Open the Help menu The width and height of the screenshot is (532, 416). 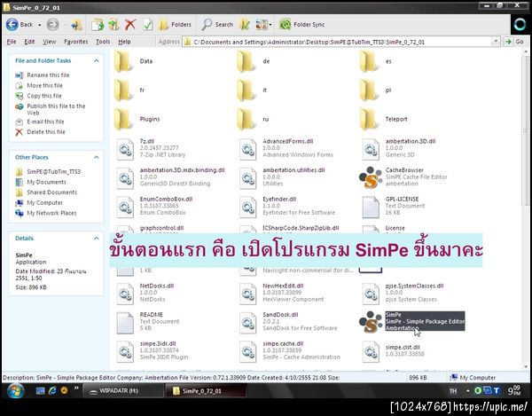[x=124, y=42]
